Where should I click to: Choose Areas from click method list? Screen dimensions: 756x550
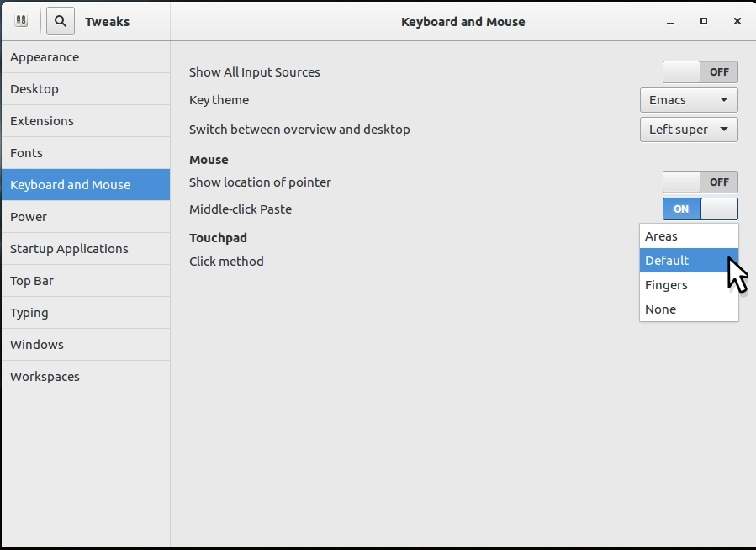(x=689, y=236)
